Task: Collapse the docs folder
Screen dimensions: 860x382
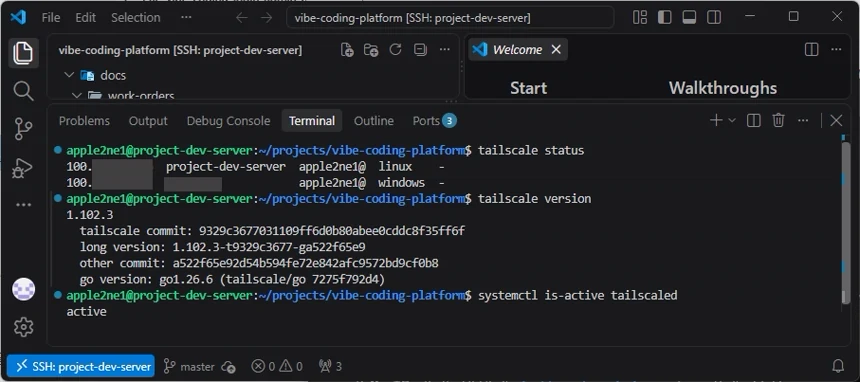Action: (x=69, y=75)
